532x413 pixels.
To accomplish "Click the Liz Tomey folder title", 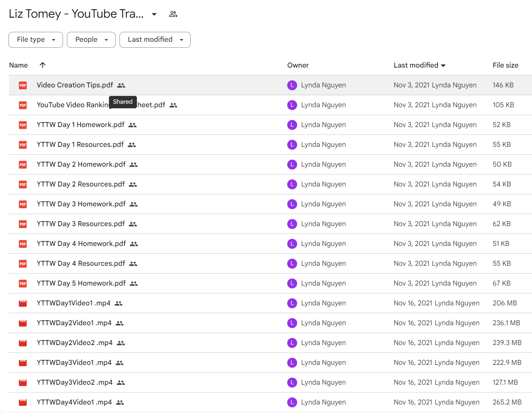I will pos(76,14).
